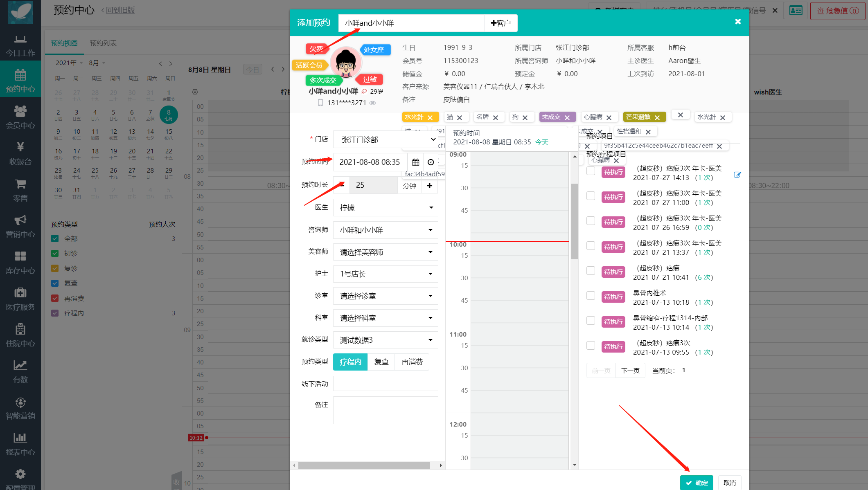Open the 就诊类型 dropdown

pyautogui.click(x=386, y=340)
